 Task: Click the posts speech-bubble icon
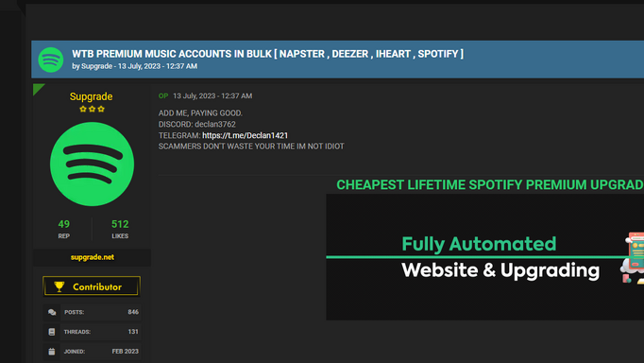[x=52, y=312]
